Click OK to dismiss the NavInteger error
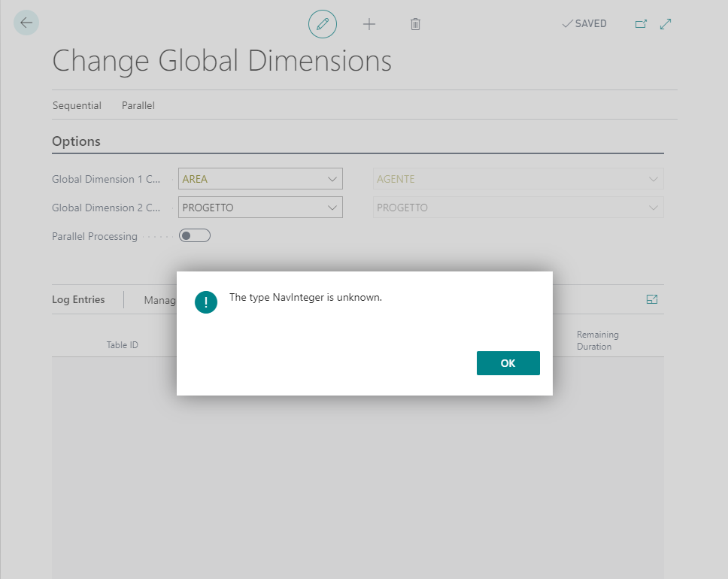The image size is (728, 579). (x=508, y=362)
